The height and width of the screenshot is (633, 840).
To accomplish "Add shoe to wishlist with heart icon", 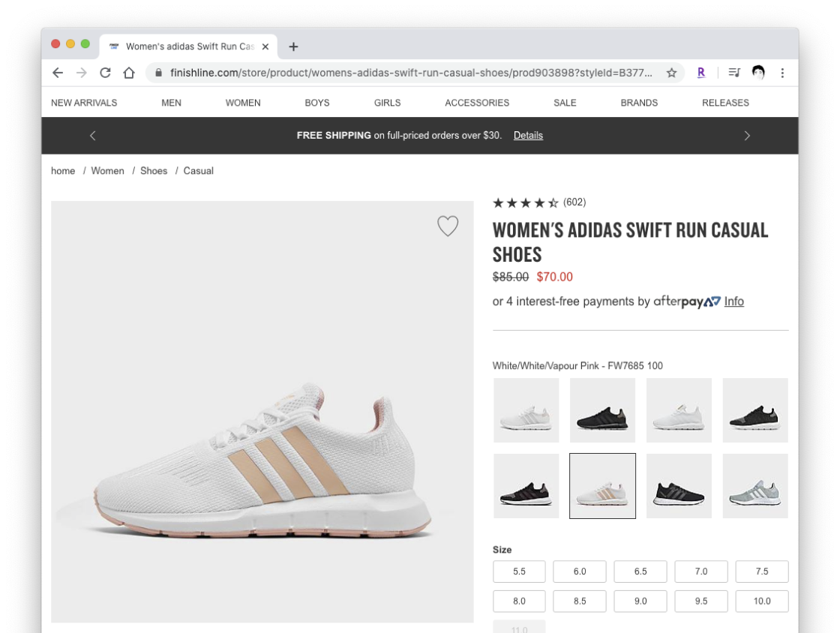I will [448, 226].
